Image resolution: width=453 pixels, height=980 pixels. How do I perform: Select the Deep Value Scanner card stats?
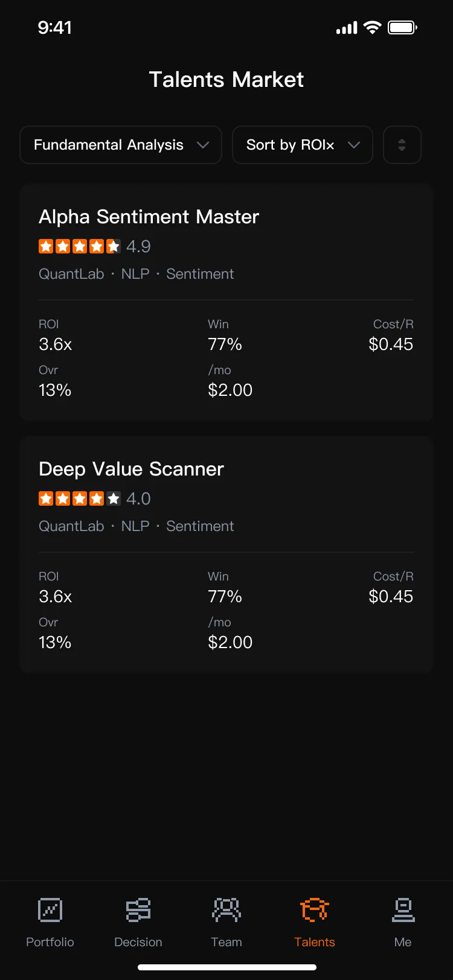[226, 609]
